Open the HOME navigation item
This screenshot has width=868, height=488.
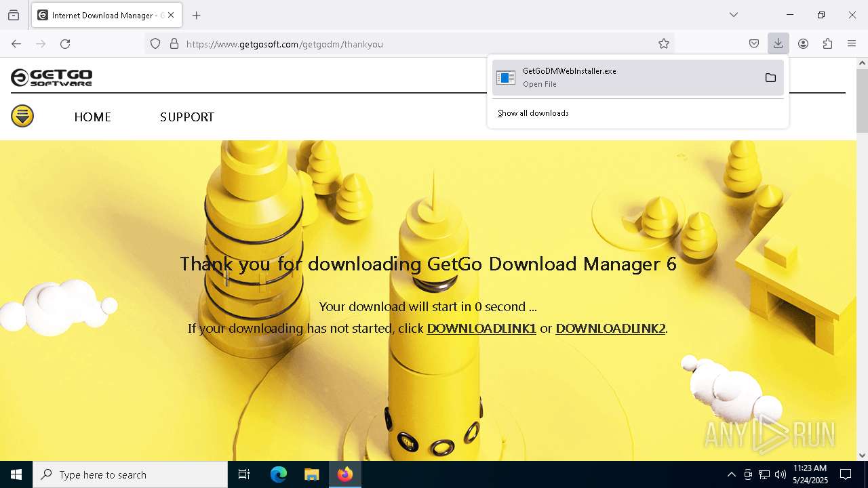[92, 117]
